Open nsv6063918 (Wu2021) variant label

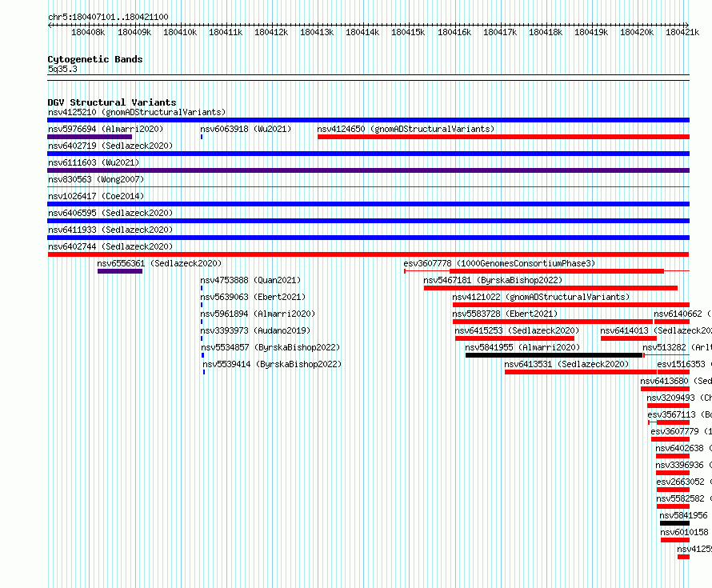coord(246,129)
